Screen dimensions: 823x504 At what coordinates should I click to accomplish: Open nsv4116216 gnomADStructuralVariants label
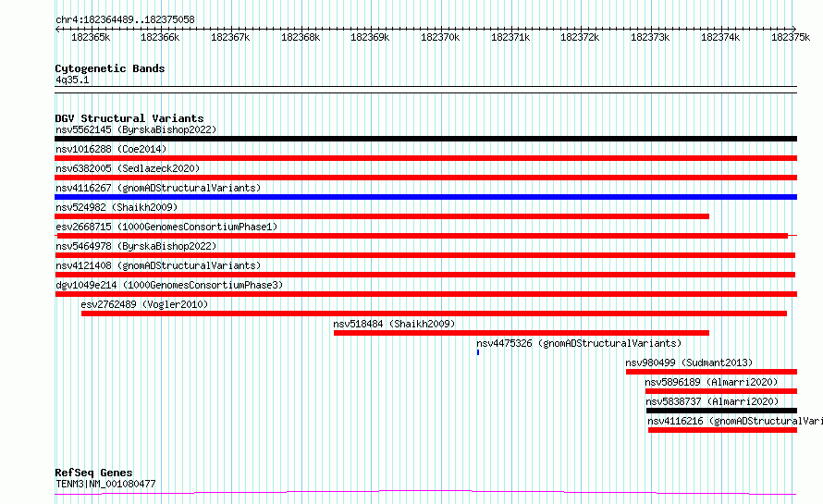click(735, 421)
